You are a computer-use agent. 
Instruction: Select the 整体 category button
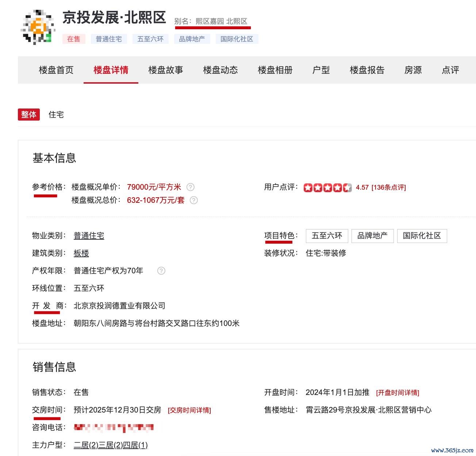click(x=29, y=115)
